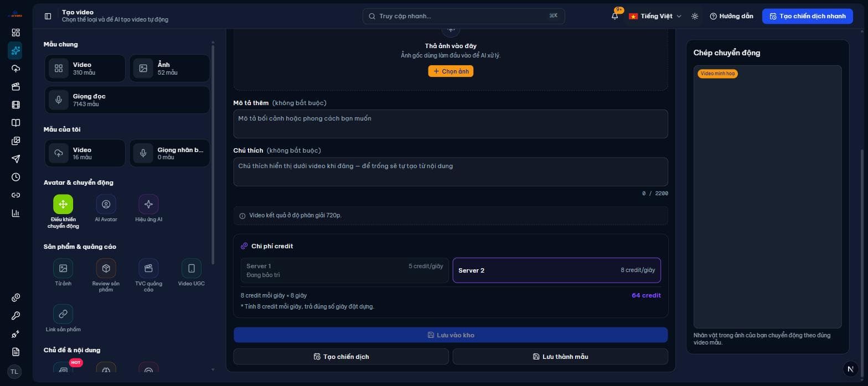The height and width of the screenshot is (386, 868).
Task: Click the paper plane icon in the navigation rail
Action: click(15, 159)
